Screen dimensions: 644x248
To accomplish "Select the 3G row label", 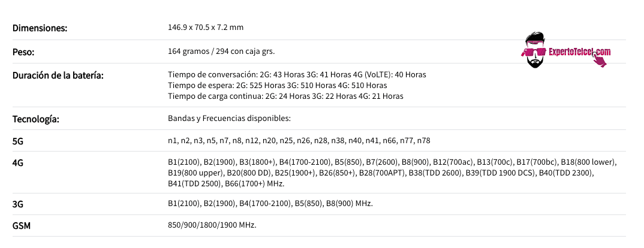I will [18, 204].
